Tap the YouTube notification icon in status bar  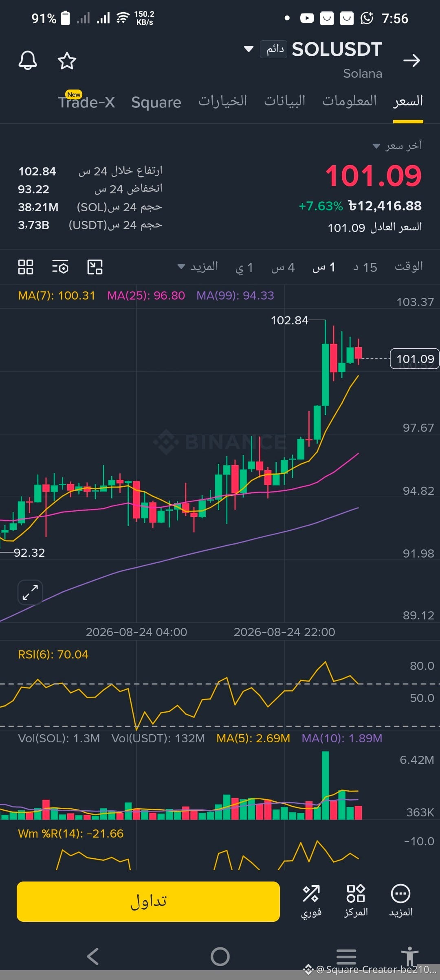(307, 18)
